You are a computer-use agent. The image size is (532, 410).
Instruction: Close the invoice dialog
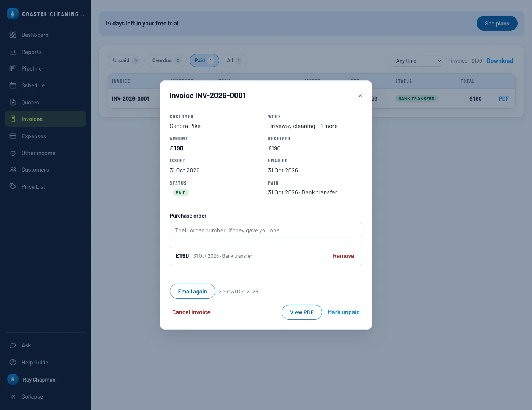[x=360, y=96]
